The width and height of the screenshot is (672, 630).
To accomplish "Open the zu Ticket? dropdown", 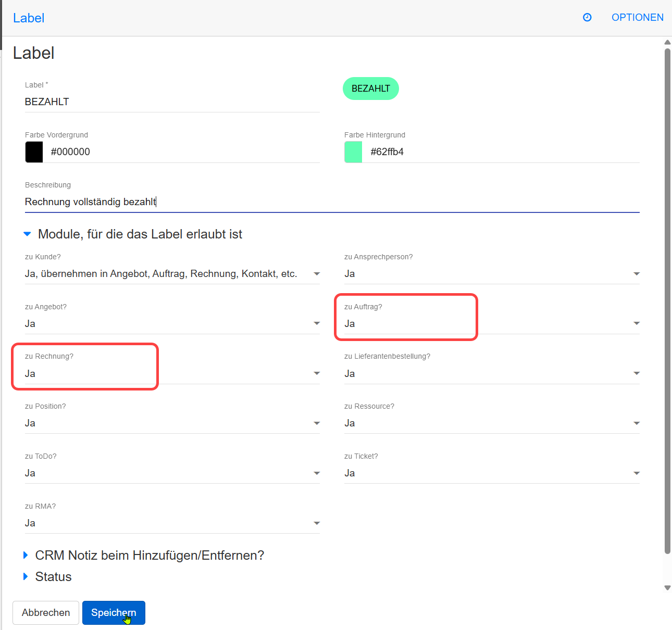I will point(492,473).
